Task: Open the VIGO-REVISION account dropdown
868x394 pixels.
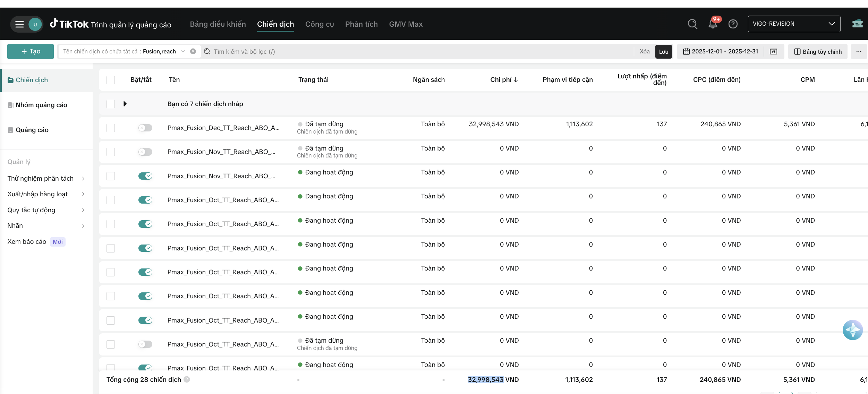Action: coord(794,24)
